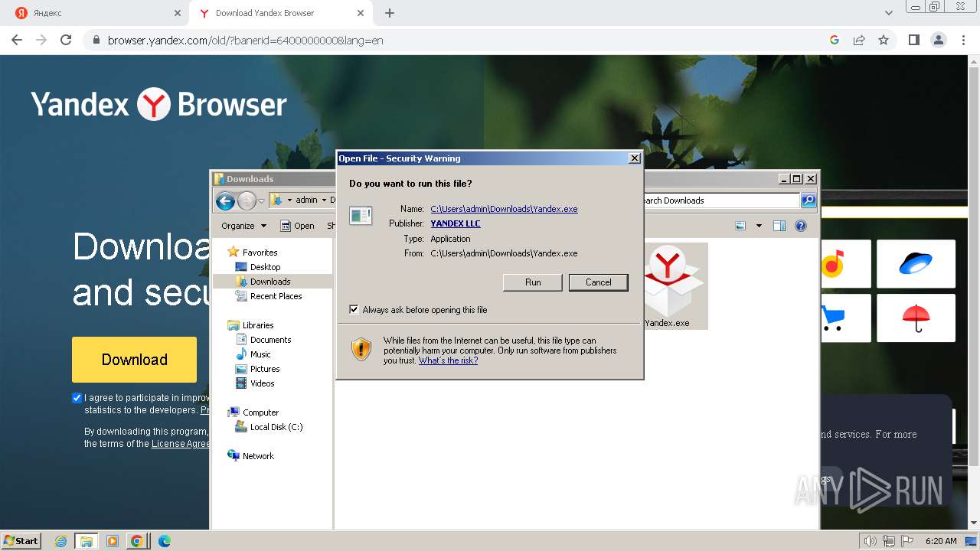The width and height of the screenshot is (980, 551).
Task: Click the blue disk tile on the page
Action: (916, 264)
